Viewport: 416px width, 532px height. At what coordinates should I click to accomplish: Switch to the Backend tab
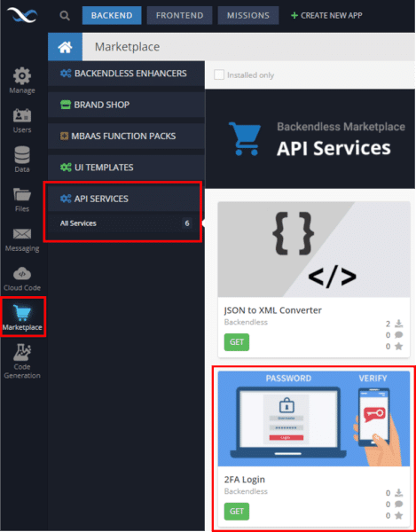[112, 16]
